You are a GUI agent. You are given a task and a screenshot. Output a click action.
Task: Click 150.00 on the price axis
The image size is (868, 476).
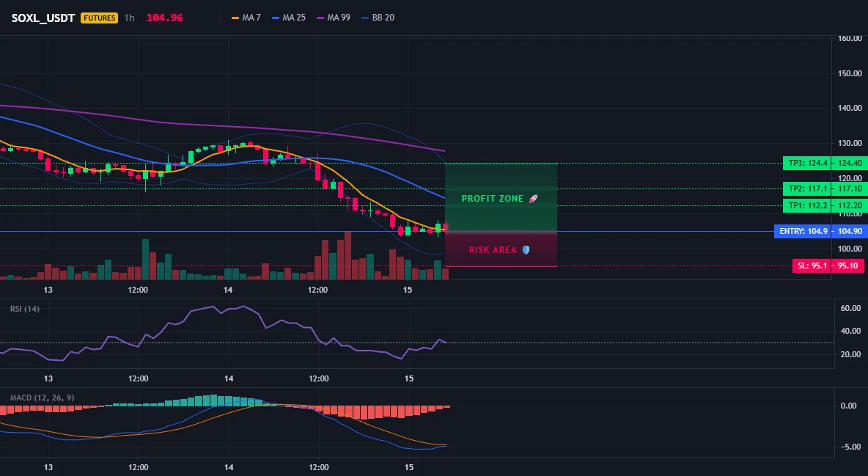(x=850, y=73)
